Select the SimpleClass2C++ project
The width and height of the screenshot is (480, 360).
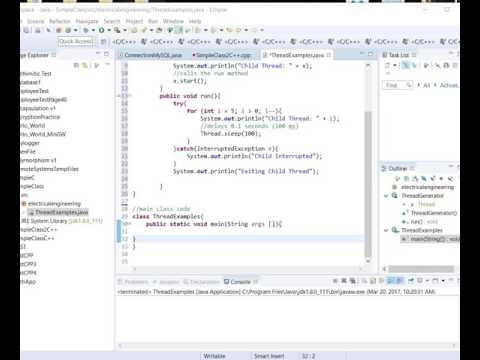39,230
